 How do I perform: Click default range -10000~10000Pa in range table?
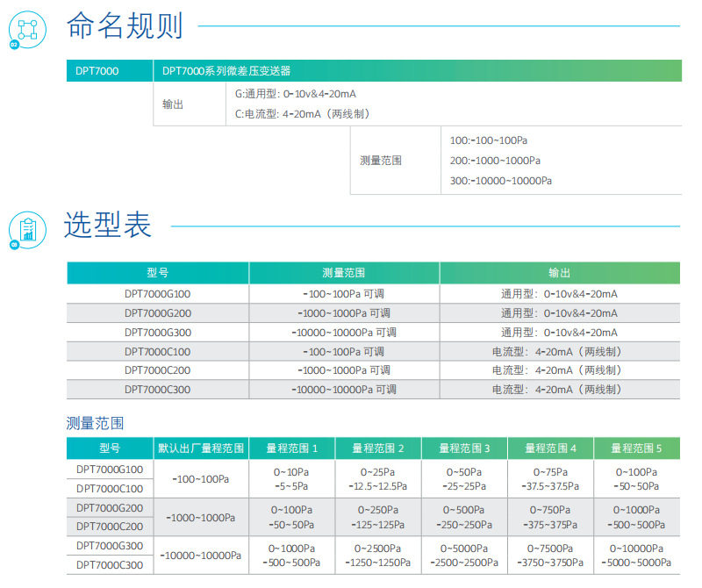point(201,556)
